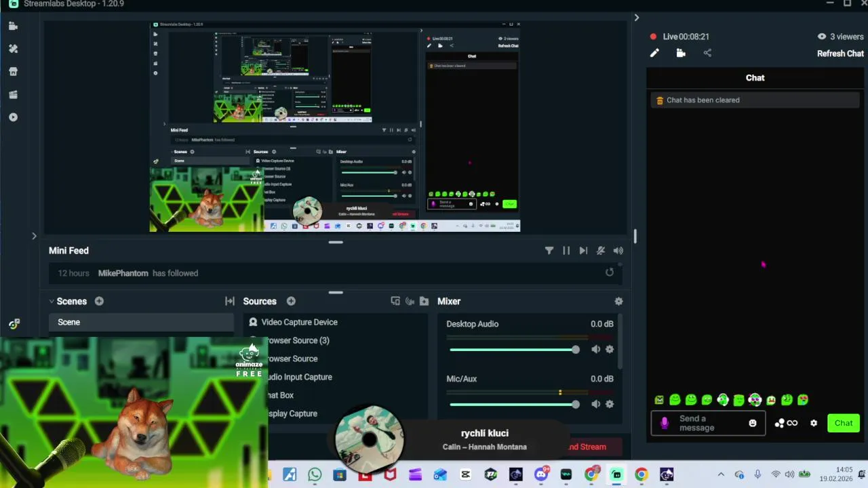Viewport: 868px width, 488px height.
Task: Edit stream info pencil icon
Action: pos(654,53)
